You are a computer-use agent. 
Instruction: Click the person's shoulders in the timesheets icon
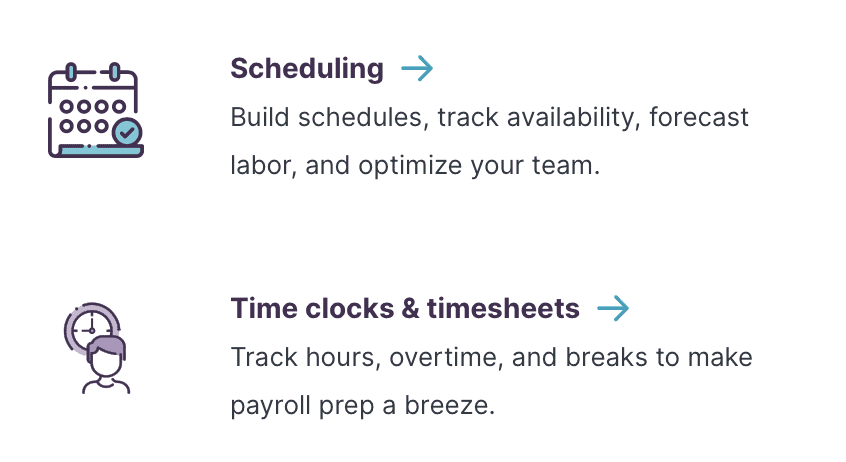[x=106, y=386]
